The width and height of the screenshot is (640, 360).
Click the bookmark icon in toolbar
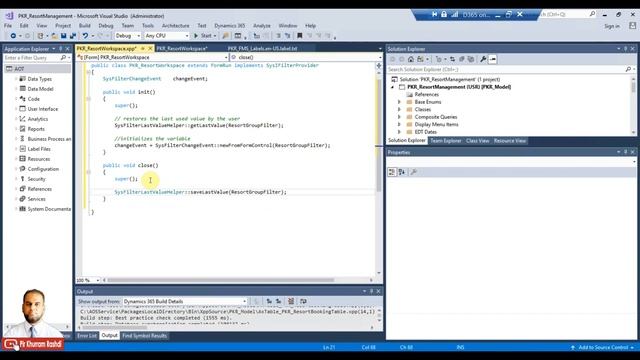(x=300, y=36)
